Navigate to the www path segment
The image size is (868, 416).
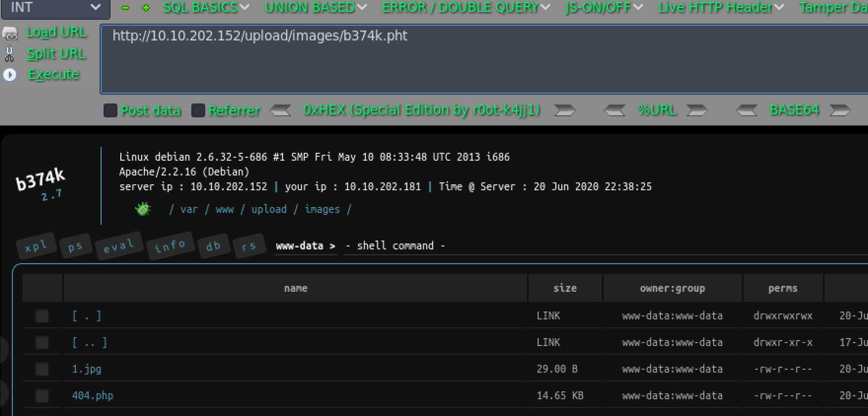[225, 209]
